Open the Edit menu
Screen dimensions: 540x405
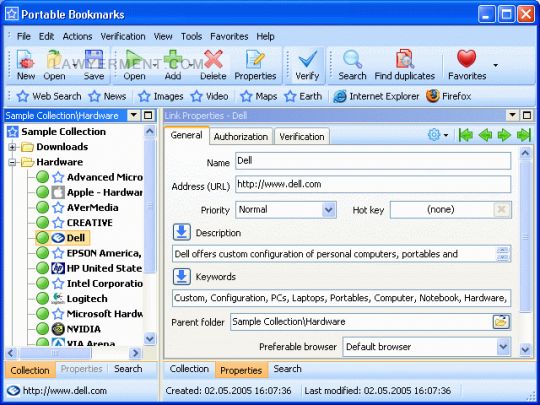46,36
